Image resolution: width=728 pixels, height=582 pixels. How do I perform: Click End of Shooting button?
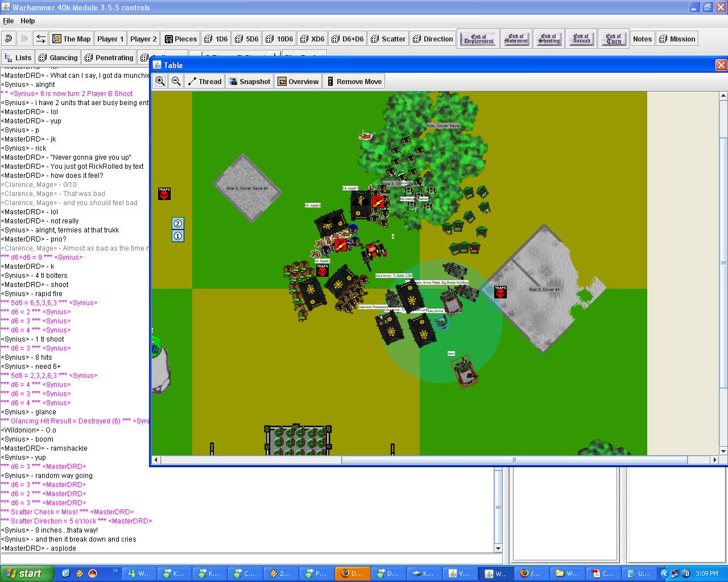click(549, 39)
